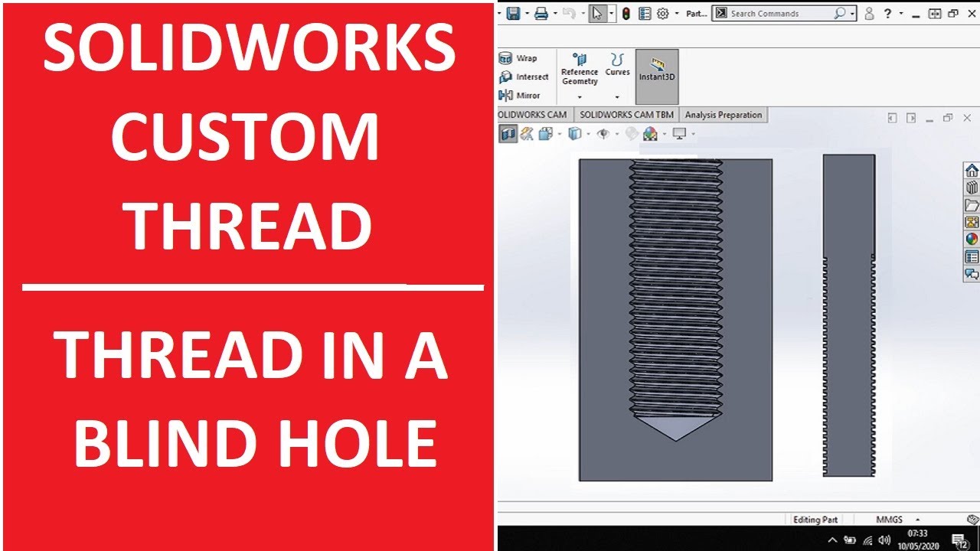Click the Wrap feature
Viewport: 980px width, 551px height.
tap(518, 58)
